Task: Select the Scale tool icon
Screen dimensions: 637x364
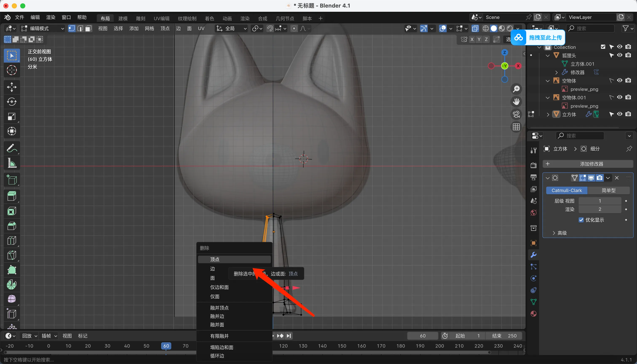Action: (x=12, y=117)
